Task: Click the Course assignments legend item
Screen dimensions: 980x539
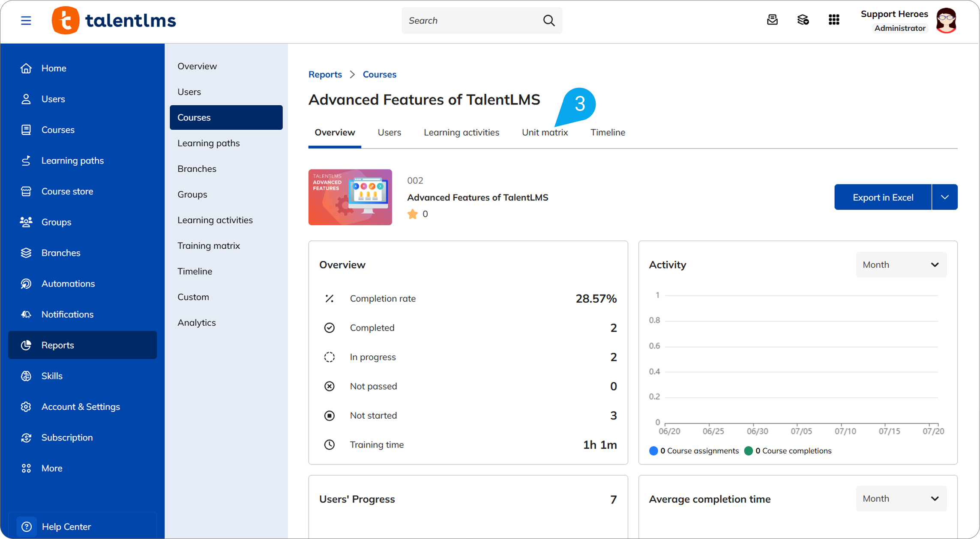Action: point(694,451)
